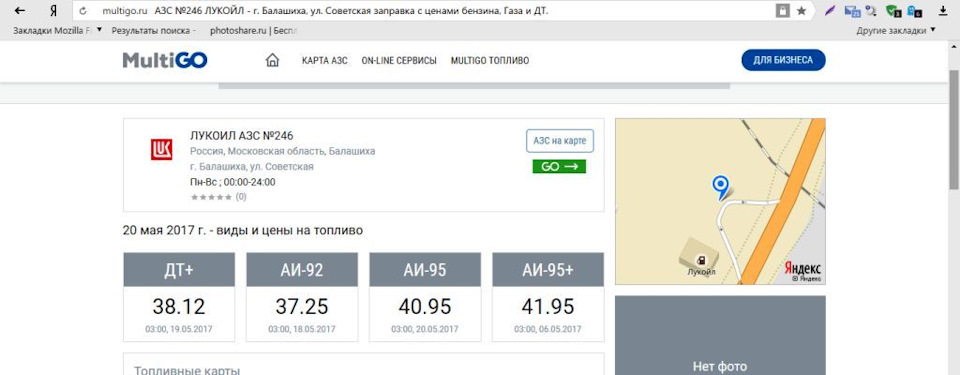
Task: Click the green GO arrow button
Action: click(x=559, y=167)
